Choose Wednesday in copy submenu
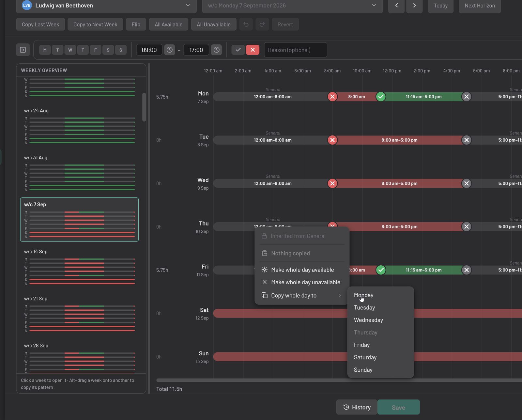This screenshot has height=420, width=522. point(381,320)
